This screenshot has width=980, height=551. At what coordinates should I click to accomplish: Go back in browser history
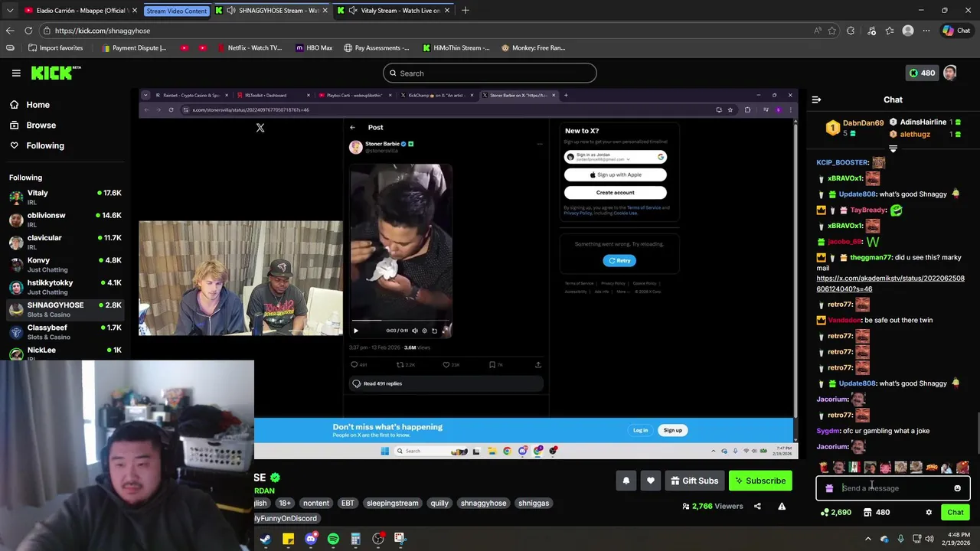9,31
